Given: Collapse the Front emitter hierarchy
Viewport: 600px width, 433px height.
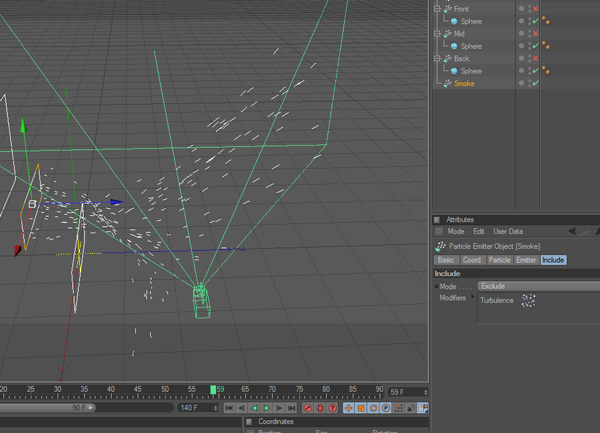Looking at the screenshot, I should (437, 9).
